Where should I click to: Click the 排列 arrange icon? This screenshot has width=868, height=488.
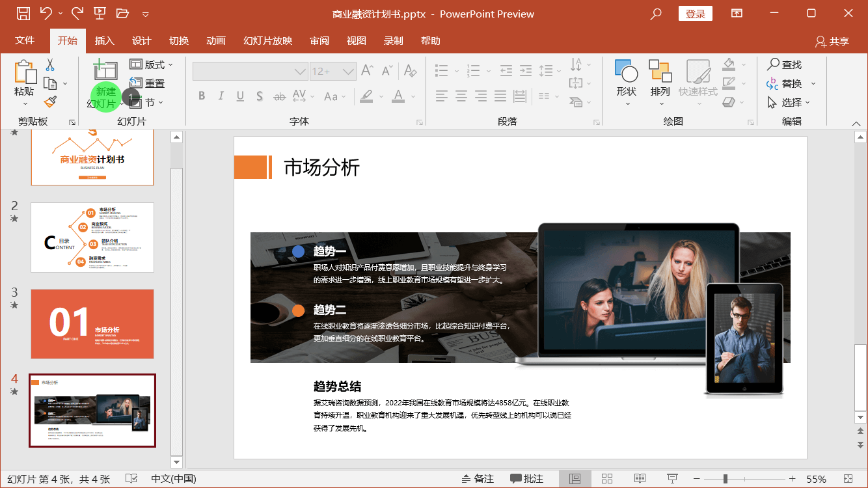click(x=660, y=71)
